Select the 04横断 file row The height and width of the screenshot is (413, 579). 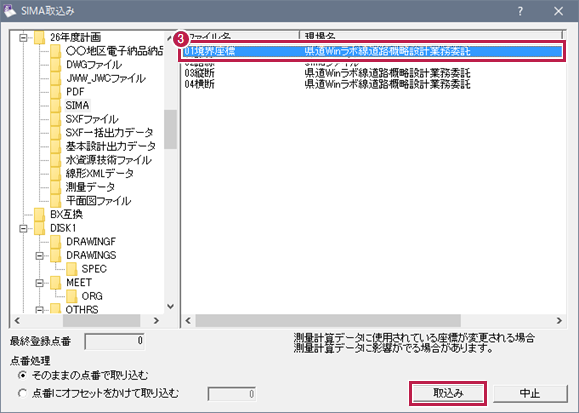(x=373, y=84)
